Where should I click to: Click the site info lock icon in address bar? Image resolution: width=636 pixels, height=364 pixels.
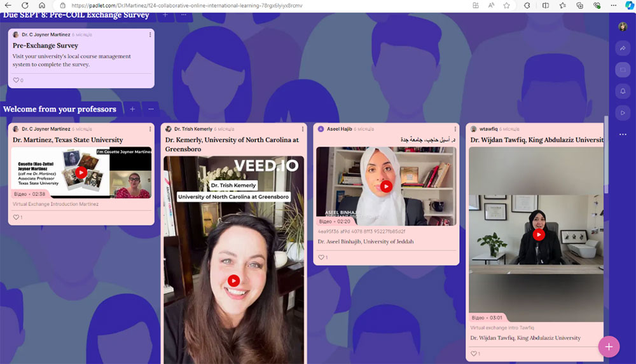tap(62, 6)
